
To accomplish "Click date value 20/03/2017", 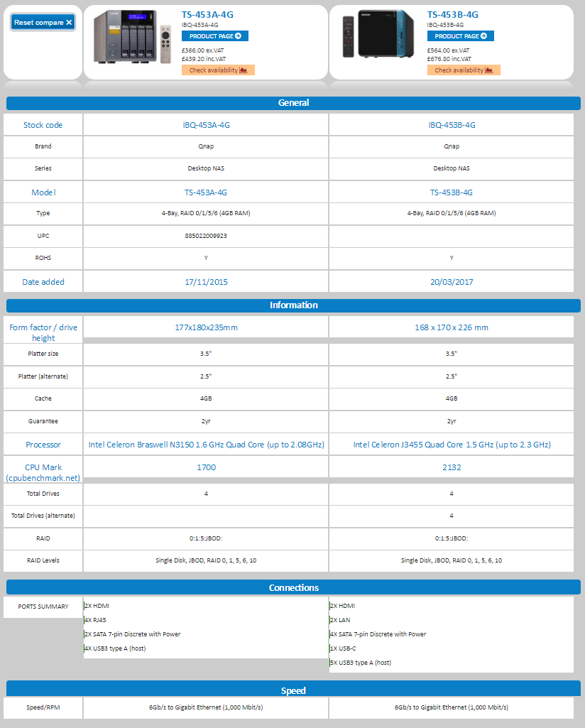I will coord(452,282).
